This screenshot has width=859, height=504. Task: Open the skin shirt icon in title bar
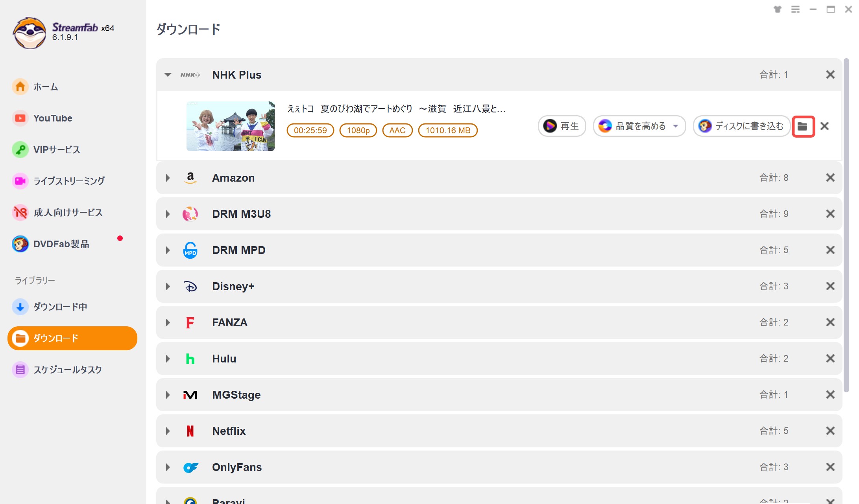(777, 9)
